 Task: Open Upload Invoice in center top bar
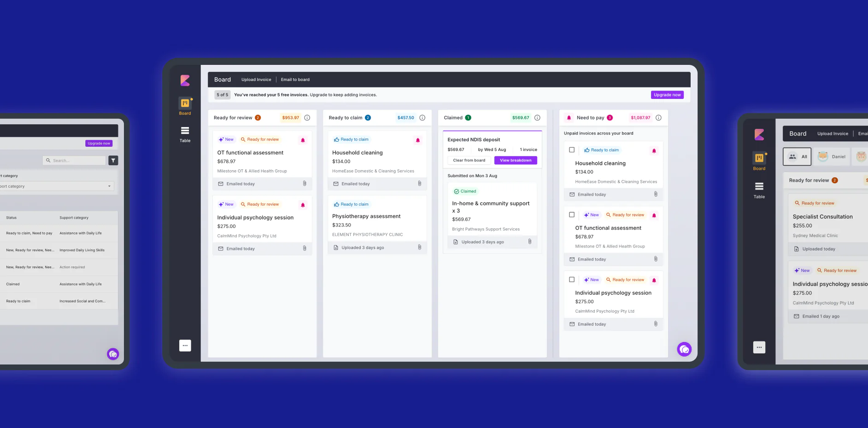click(256, 80)
